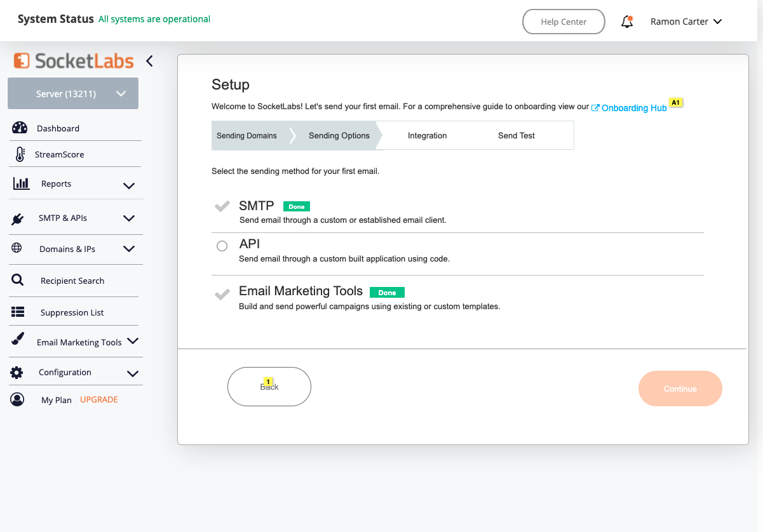Click the orange UPGRADE link
The height and width of the screenshot is (532, 763).
99,400
